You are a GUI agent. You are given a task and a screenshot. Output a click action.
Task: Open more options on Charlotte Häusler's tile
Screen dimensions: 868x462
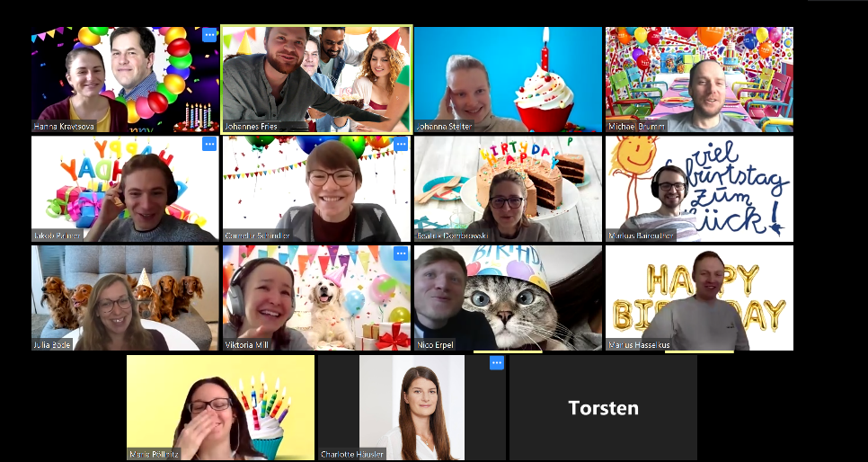[497, 363]
